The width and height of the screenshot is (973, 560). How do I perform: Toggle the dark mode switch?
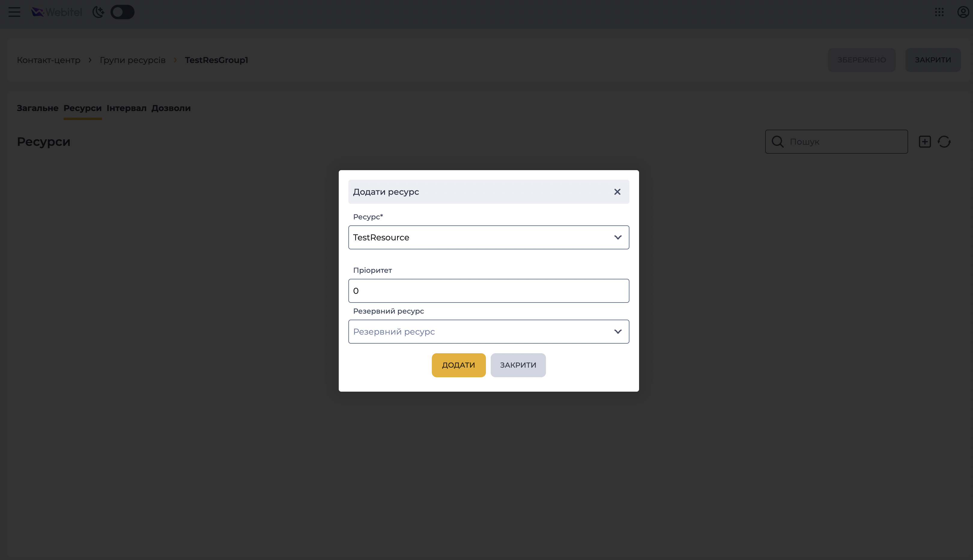[x=123, y=12]
